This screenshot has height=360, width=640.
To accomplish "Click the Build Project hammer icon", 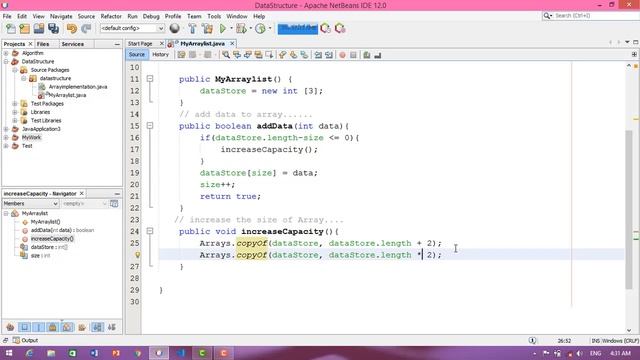I will pyautogui.click(x=192, y=29).
